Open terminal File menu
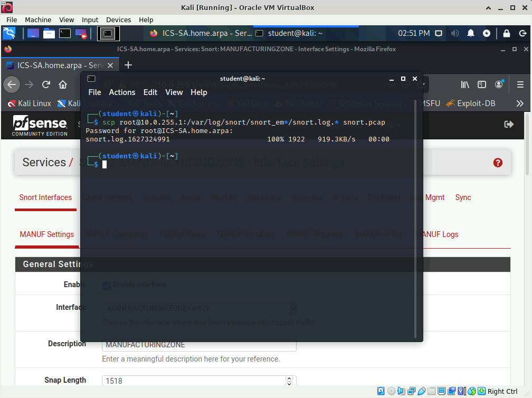532x398 pixels. point(94,92)
